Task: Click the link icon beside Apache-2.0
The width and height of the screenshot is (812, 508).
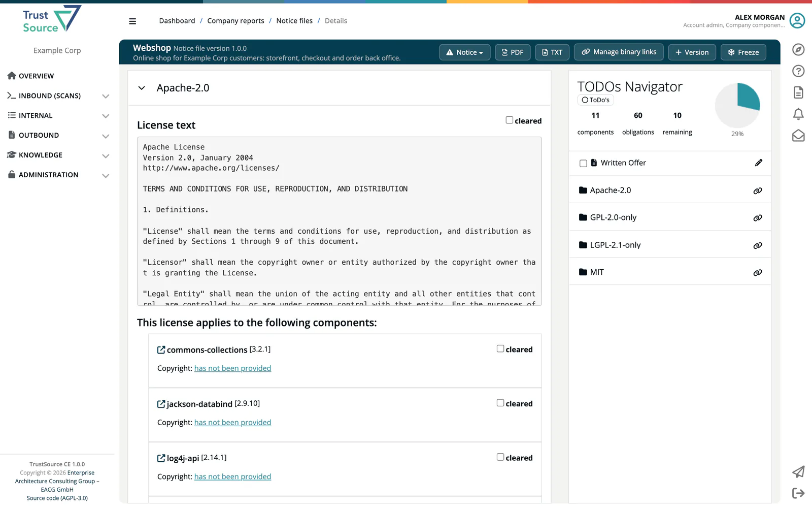Action: (758, 191)
